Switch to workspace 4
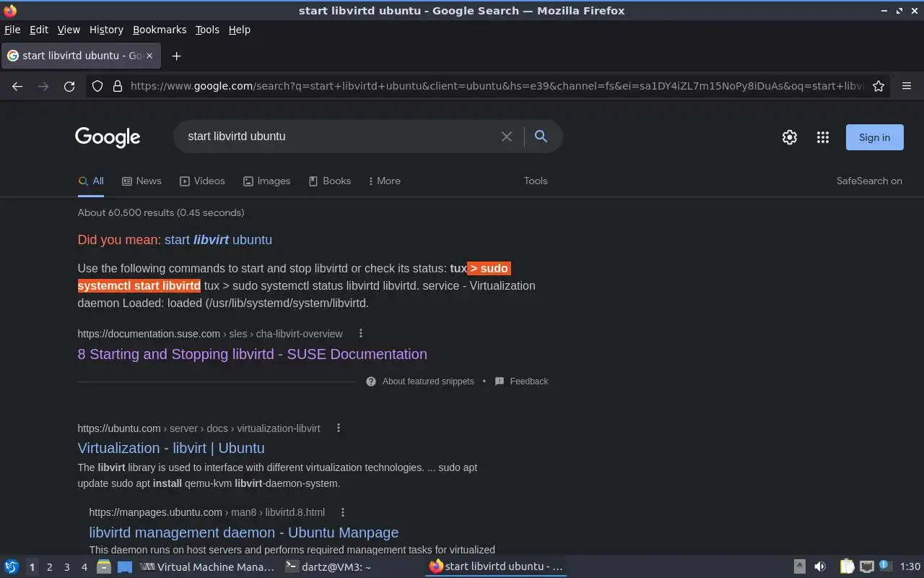Screen dimensions: 924x578 pyautogui.click(x=84, y=567)
